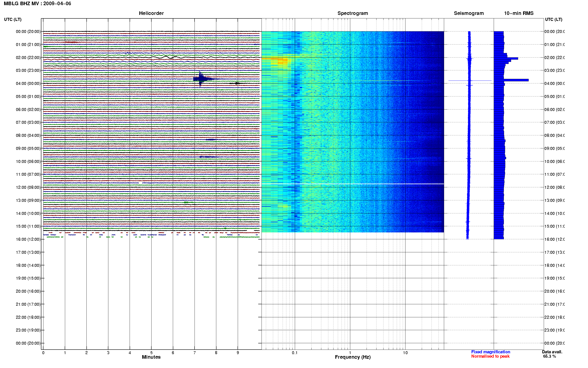The width and height of the screenshot is (588, 368).
Task: Click the '10-min RMS' panel heading
Action: (x=519, y=13)
